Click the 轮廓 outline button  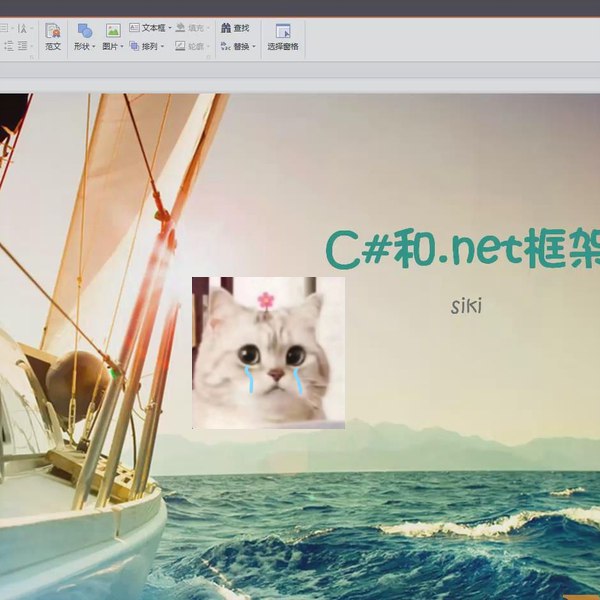click(189, 46)
